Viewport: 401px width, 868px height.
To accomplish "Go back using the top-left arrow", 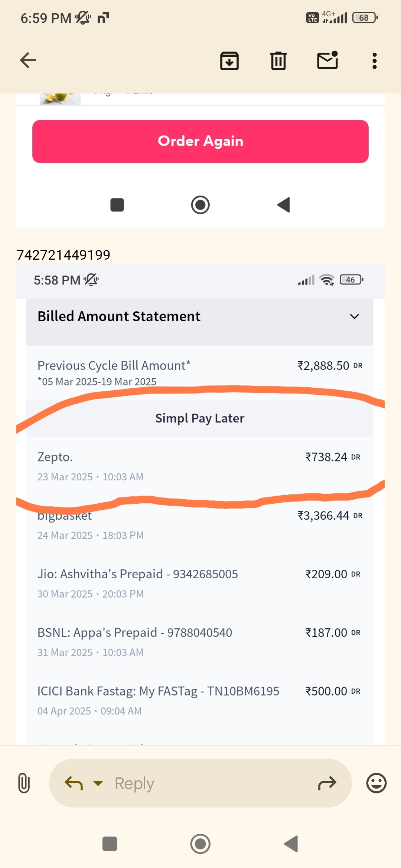I will pos(28,60).
